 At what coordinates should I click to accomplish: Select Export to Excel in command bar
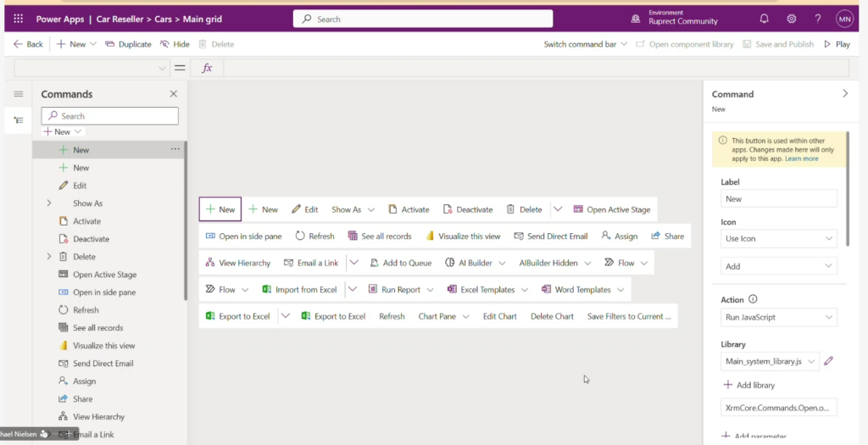click(x=237, y=316)
